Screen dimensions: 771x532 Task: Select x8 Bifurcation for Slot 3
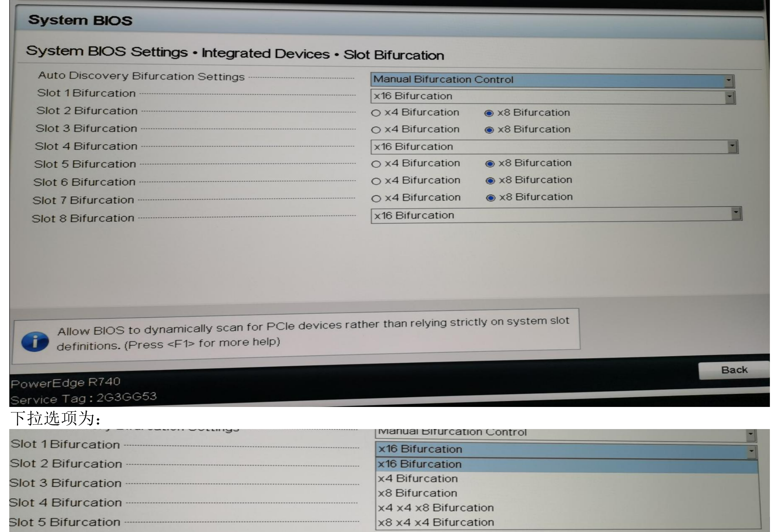489,130
